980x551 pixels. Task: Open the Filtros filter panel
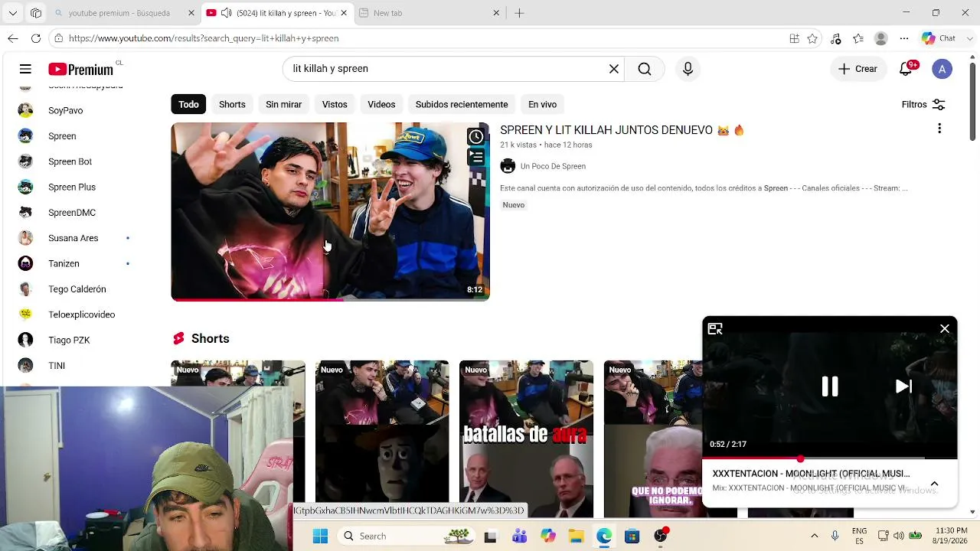pyautogui.click(x=923, y=105)
